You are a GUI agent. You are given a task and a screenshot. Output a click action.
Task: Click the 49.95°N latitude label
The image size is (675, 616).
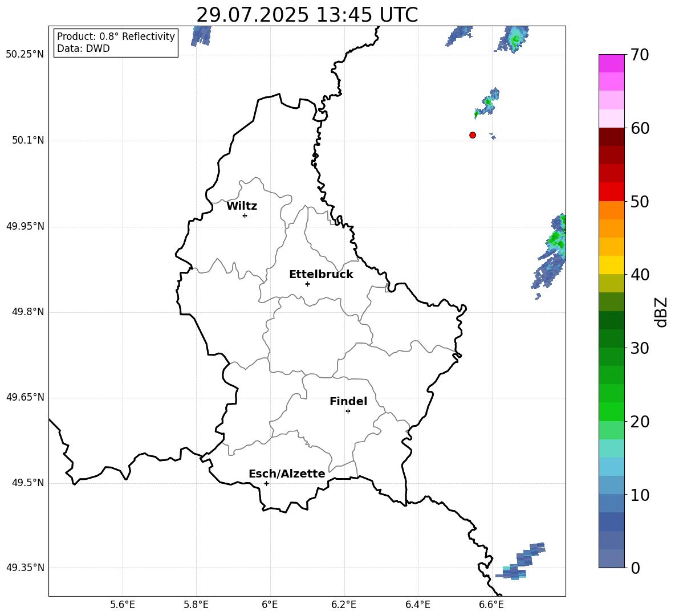tap(25, 226)
